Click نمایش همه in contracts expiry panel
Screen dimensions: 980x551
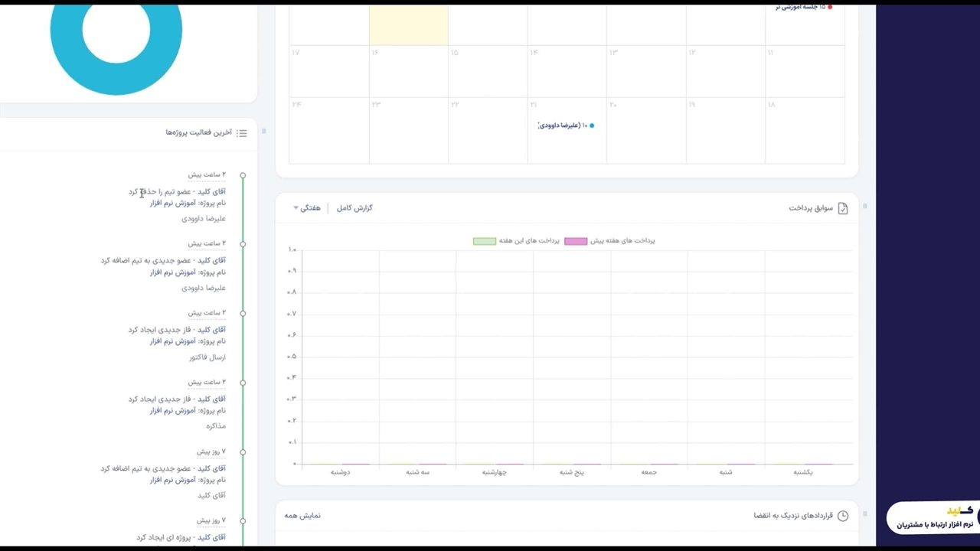(x=302, y=516)
